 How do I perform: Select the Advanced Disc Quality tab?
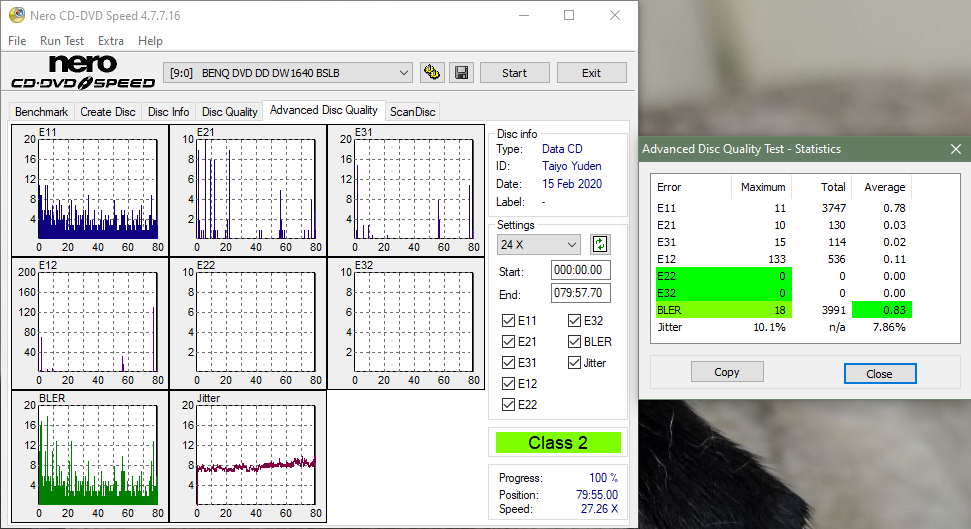point(323,110)
